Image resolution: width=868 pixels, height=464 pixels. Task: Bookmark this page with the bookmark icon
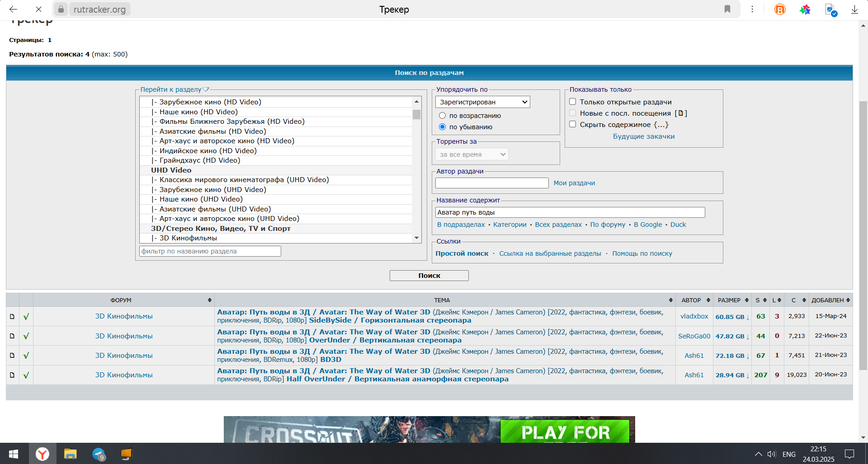click(x=727, y=9)
